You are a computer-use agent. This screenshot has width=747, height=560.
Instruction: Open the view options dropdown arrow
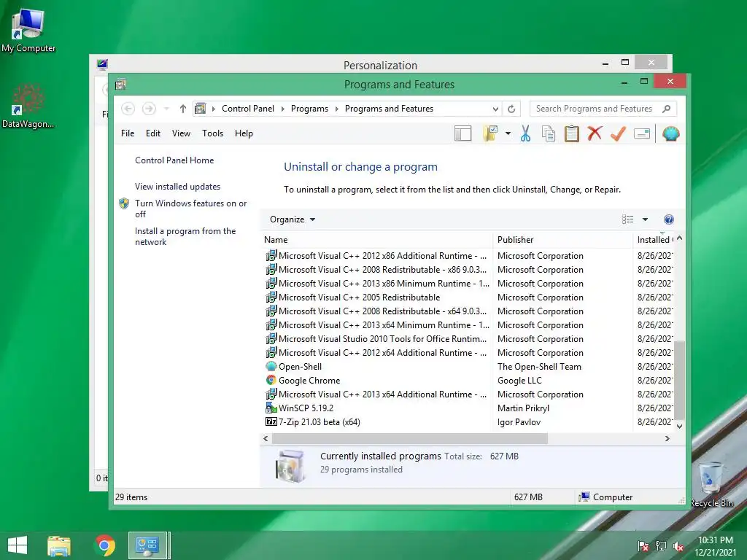(x=645, y=219)
